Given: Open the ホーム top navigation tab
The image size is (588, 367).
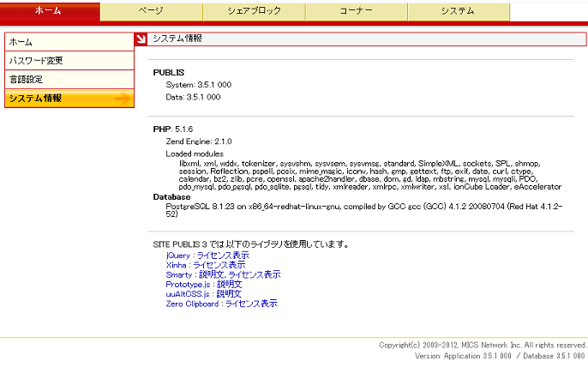Looking at the screenshot, I should point(50,11).
